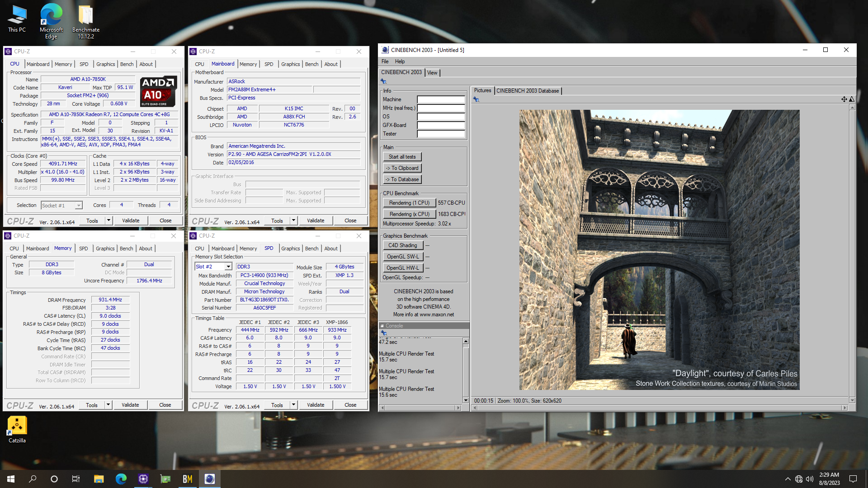The width and height of the screenshot is (868, 488).
Task: Open Catzilla desktop shortcut
Action: click(x=17, y=430)
